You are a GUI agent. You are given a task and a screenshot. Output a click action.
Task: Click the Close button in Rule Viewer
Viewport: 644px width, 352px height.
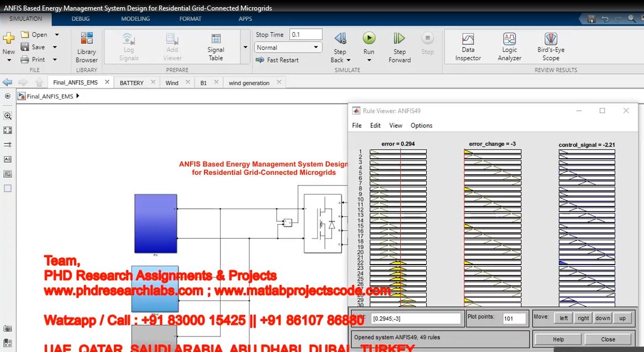(608, 339)
